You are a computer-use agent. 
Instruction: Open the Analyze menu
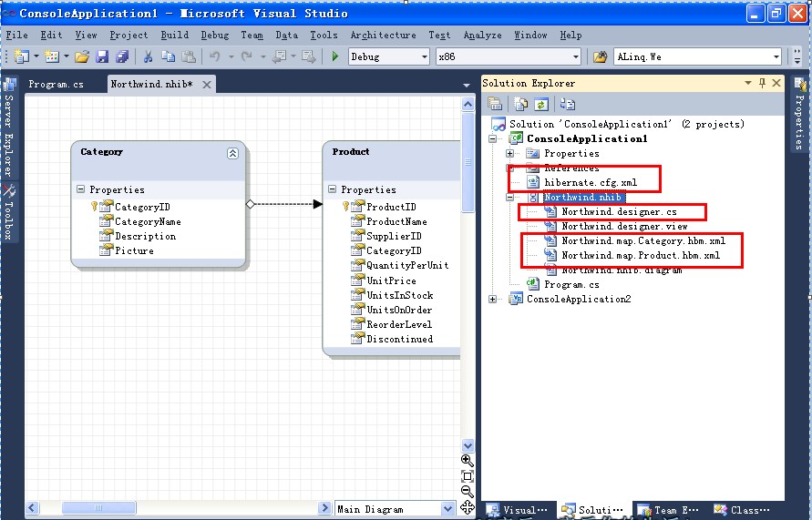(483, 36)
